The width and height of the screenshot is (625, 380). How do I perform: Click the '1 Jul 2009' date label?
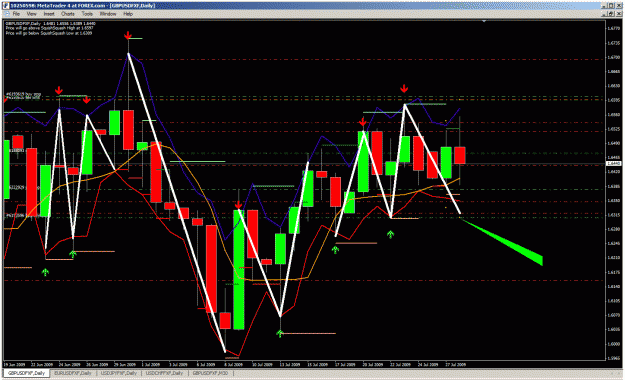[150, 364]
